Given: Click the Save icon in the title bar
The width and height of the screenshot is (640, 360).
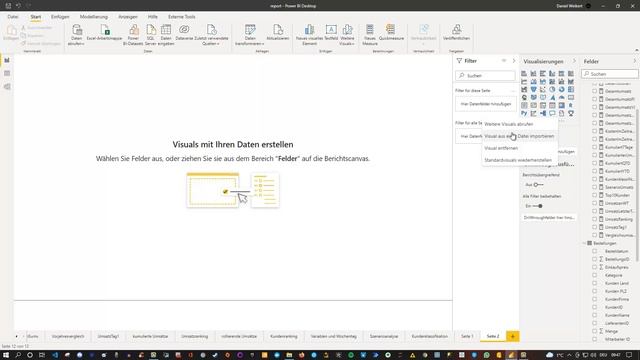Looking at the screenshot, I should 8,6.
